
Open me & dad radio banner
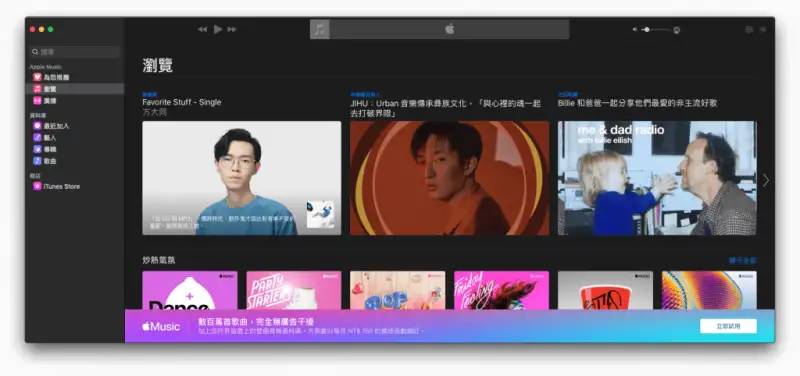pos(657,178)
